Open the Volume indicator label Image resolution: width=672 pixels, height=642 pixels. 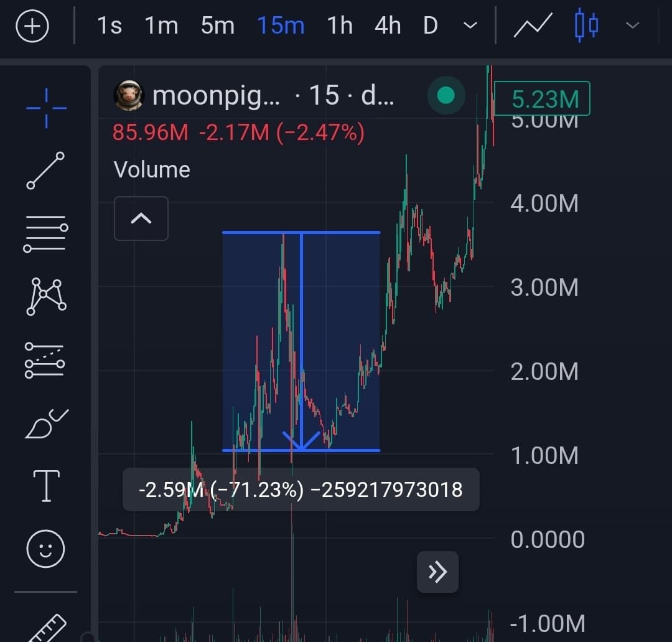152,169
